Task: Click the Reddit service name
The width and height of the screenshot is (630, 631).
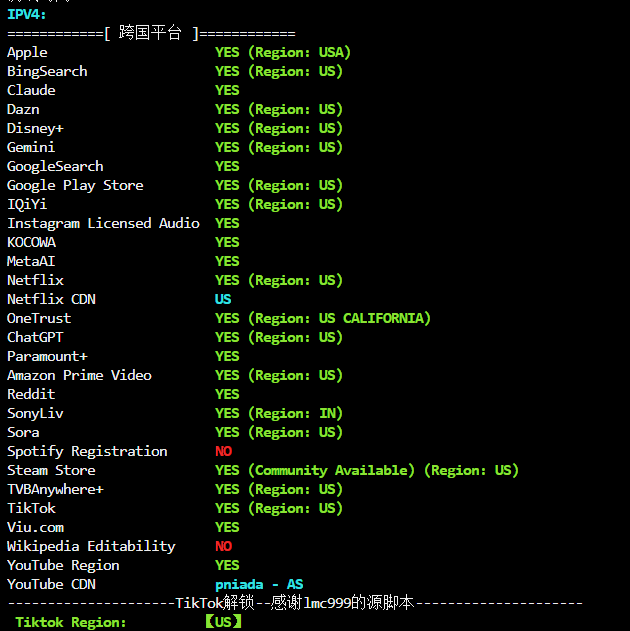Action: coord(31,394)
